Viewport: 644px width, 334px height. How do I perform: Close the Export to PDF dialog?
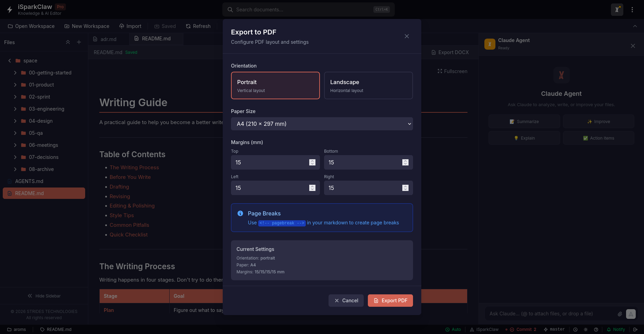tap(407, 36)
